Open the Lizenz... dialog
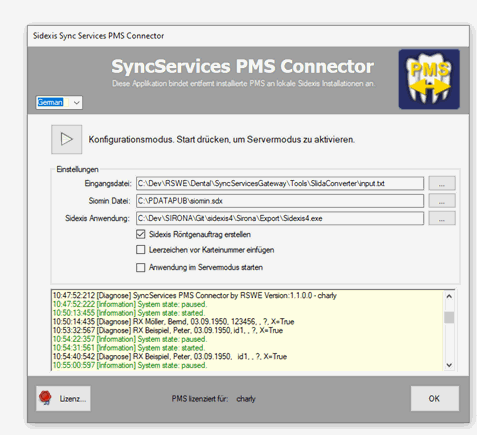 (x=63, y=398)
